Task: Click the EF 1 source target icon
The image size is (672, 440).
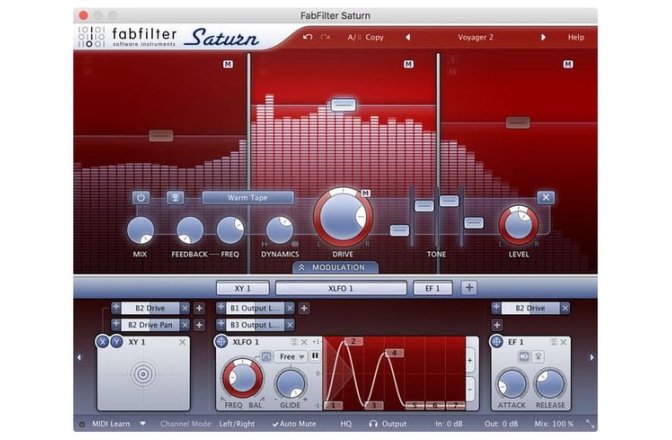Action: click(x=497, y=342)
